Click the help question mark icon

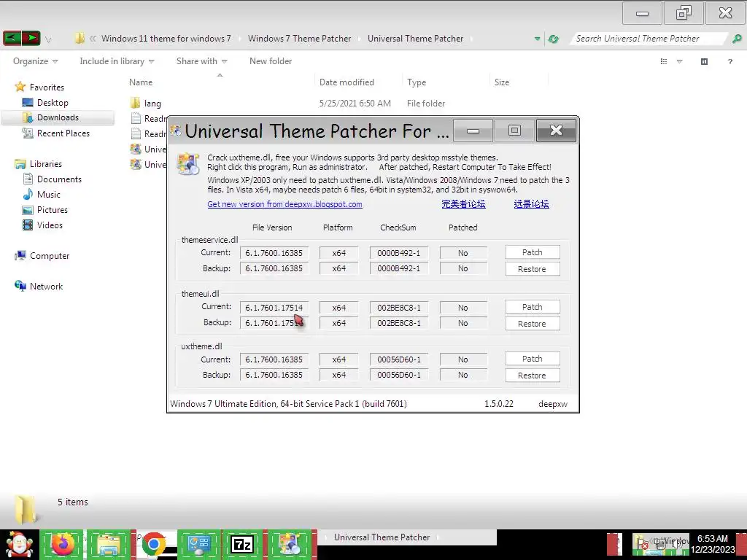coord(729,61)
